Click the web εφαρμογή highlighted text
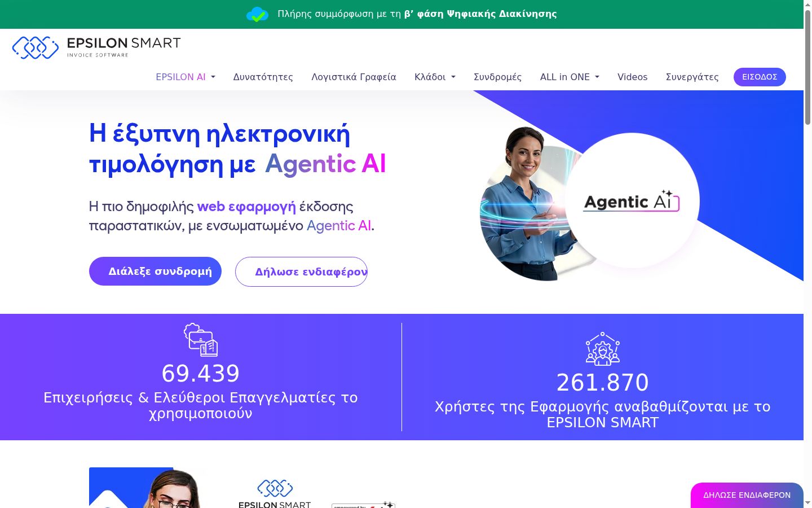 246,207
